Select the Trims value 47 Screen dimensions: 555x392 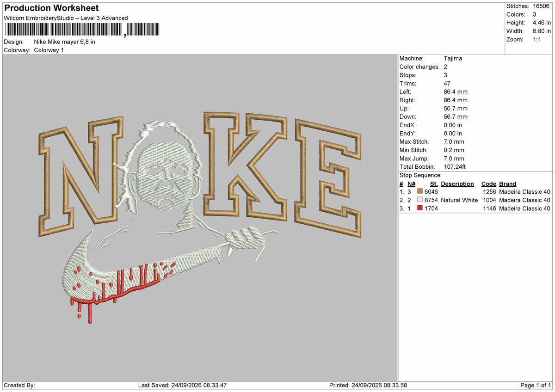coord(447,83)
